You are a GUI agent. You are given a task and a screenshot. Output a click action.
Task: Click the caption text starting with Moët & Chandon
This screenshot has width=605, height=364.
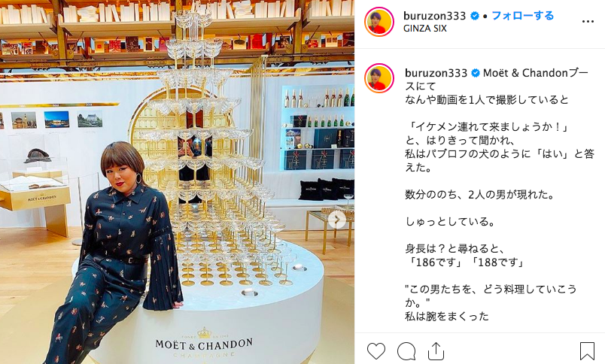pyautogui.click(x=496, y=79)
